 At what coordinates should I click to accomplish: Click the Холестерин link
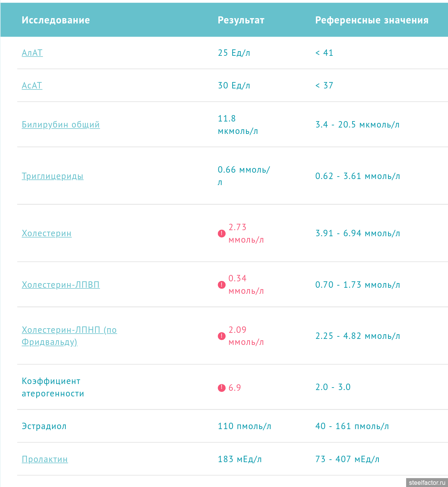(x=47, y=233)
